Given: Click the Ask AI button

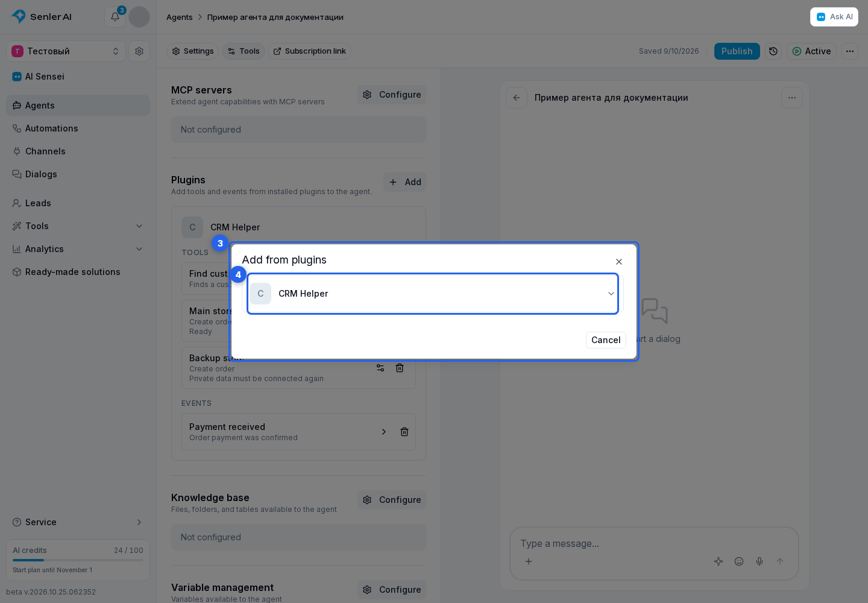Looking at the screenshot, I should [834, 17].
